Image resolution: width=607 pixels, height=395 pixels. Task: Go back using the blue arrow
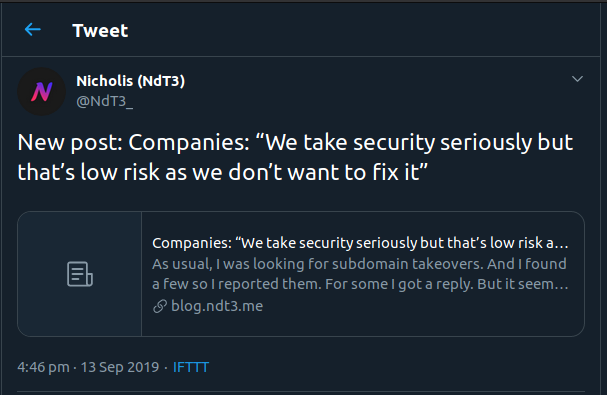(x=33, y=29)
